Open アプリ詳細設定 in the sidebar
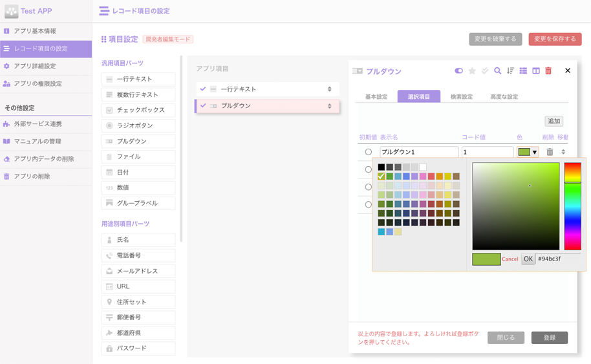591x364 pixels. coord(46,66)
